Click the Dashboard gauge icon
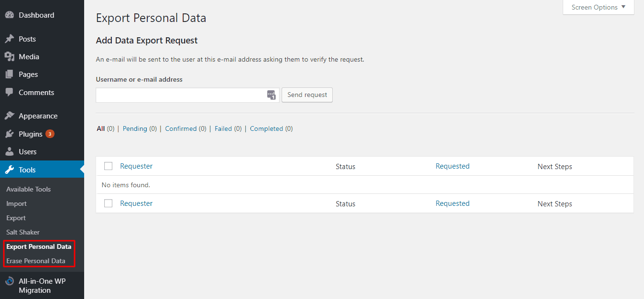 (9, 15)
